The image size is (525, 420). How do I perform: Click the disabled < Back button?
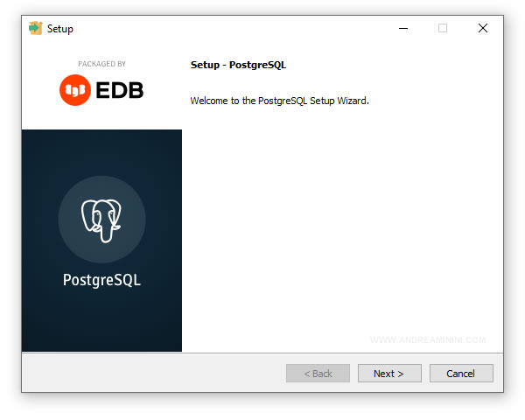pos(318,373)
